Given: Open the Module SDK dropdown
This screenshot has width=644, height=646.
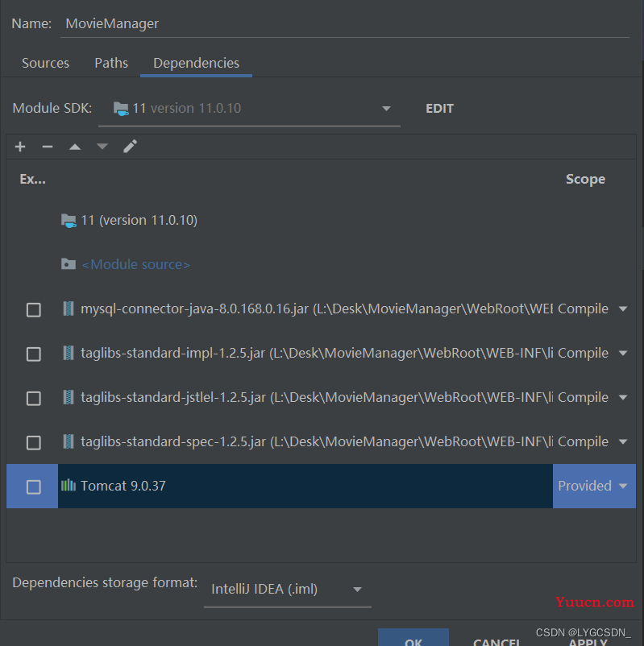Looking at the screenshot, I should click(386, 109).
